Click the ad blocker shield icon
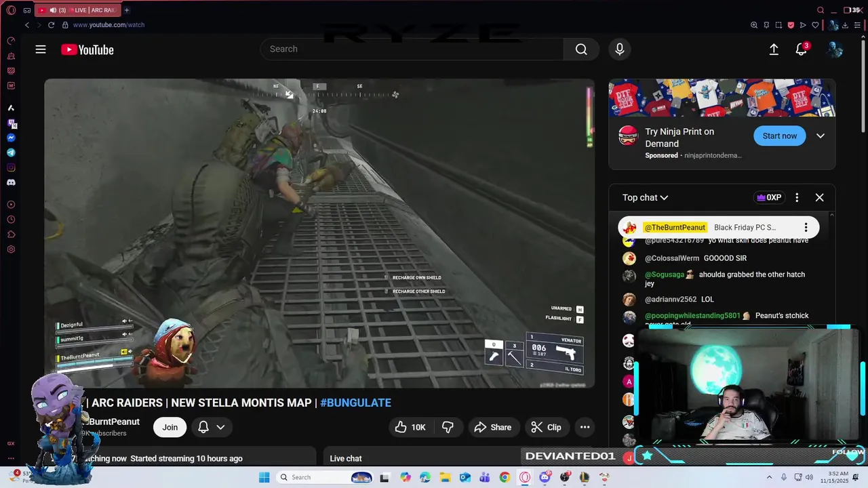Image resolution: width=868 pixels, height=488 pixels. 791,25
